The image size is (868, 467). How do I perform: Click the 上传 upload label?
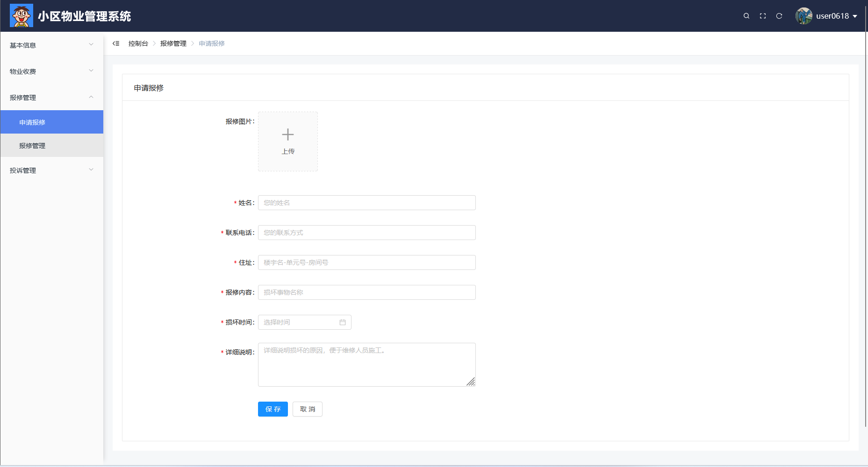(x=288, y=151)
